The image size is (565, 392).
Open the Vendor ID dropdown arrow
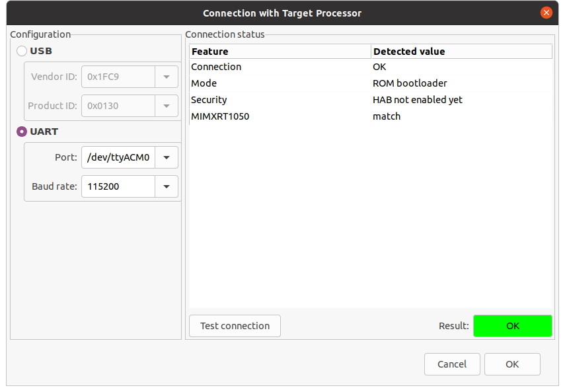point(168,77)
